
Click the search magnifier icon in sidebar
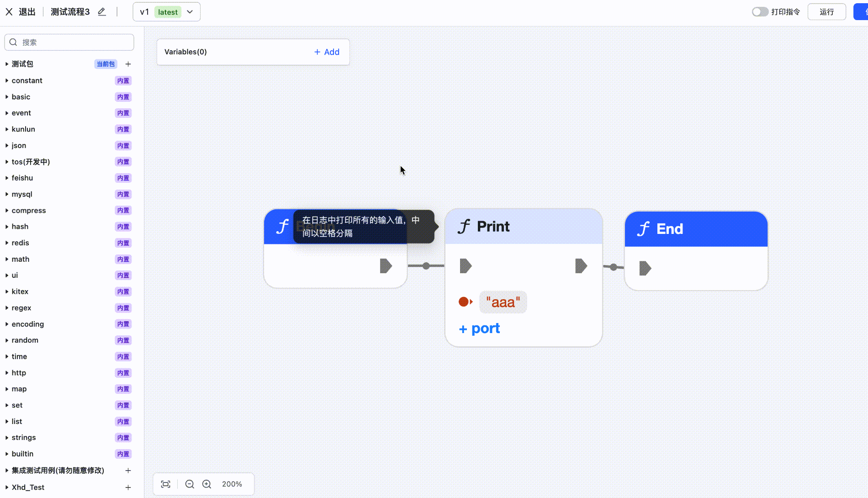pyautogui.click(x=13, y=42)
